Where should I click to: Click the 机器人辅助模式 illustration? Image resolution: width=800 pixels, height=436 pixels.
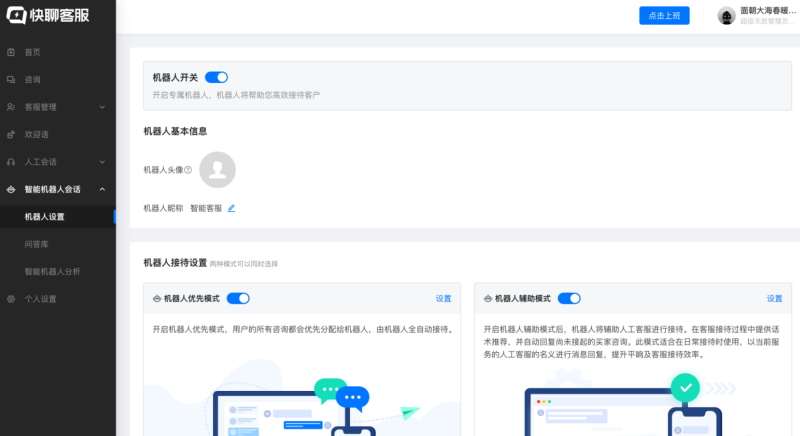(633, 400)
